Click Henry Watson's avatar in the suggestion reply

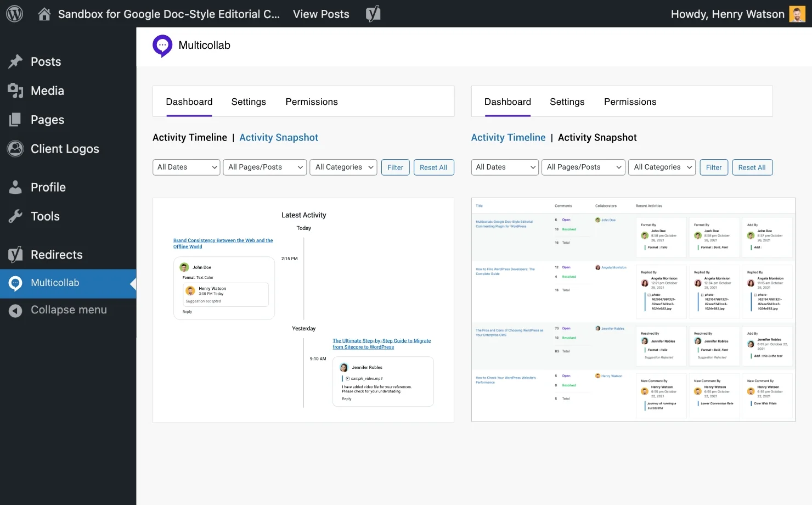pyautogui.click(x=190, y=291)
